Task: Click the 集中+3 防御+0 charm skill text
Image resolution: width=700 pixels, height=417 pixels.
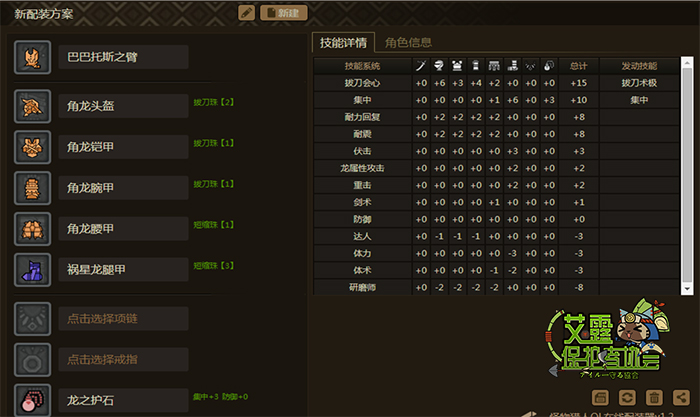Action: pyautogui.click(x=221, y=396)
